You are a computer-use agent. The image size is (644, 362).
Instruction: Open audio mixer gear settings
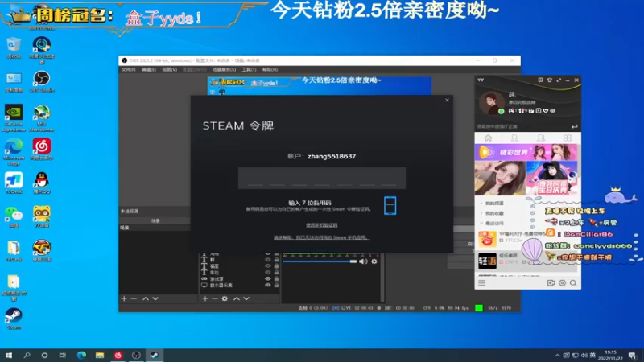coord(374,261)
